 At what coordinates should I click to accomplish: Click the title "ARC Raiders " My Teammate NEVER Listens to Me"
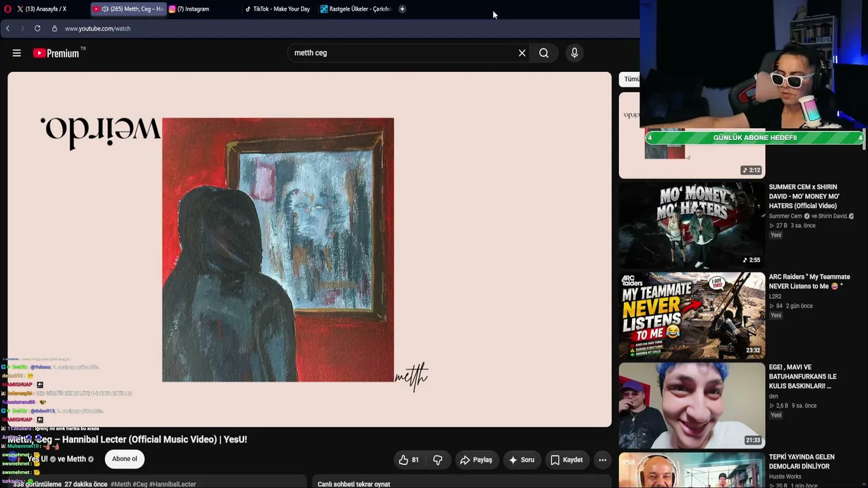(809, 281)
